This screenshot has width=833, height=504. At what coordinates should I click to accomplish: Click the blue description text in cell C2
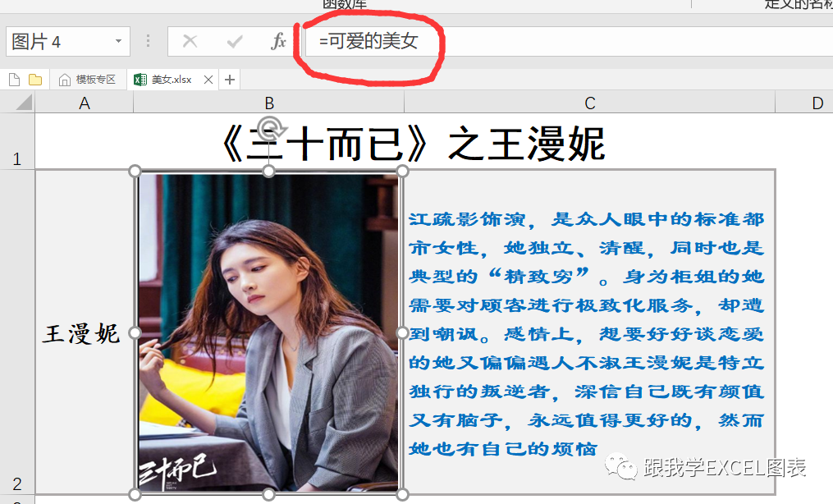pos(587,333)
